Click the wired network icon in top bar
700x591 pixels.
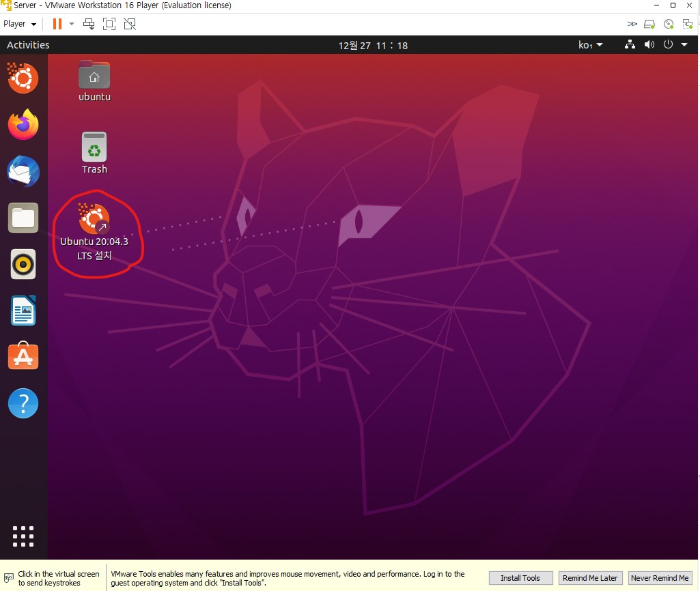pos(630,44)
